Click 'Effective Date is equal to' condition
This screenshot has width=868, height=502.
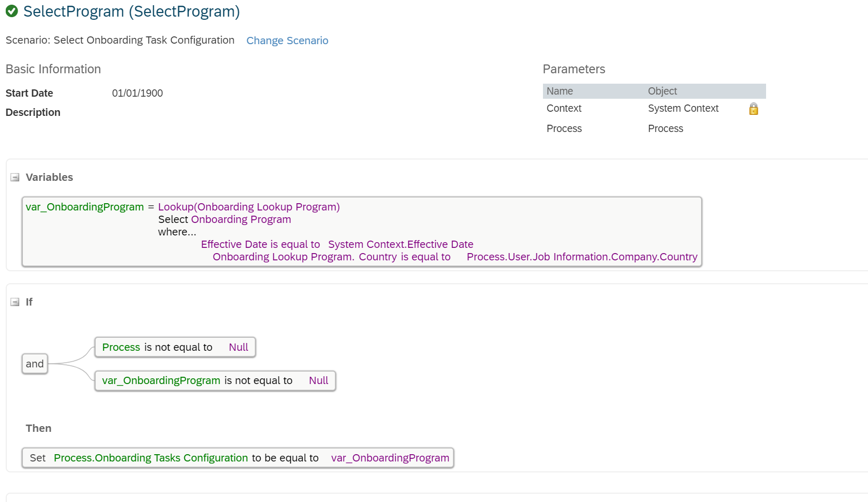pos(260,244)
